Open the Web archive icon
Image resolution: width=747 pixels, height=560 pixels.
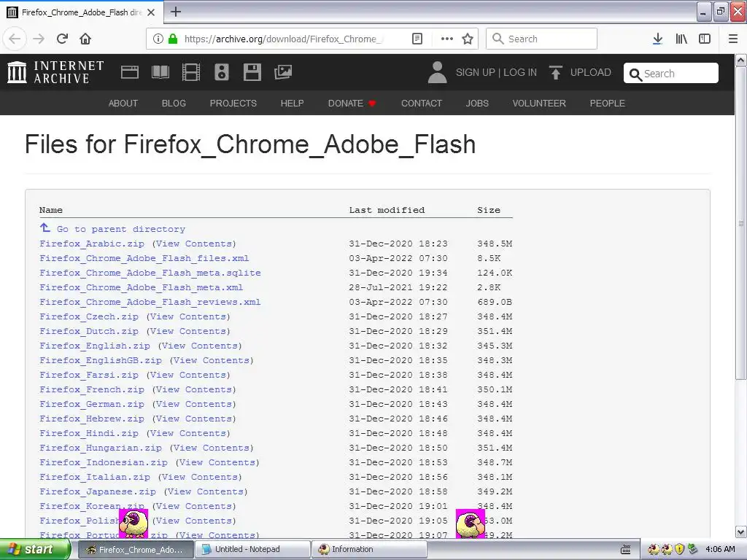click(130, 72)
